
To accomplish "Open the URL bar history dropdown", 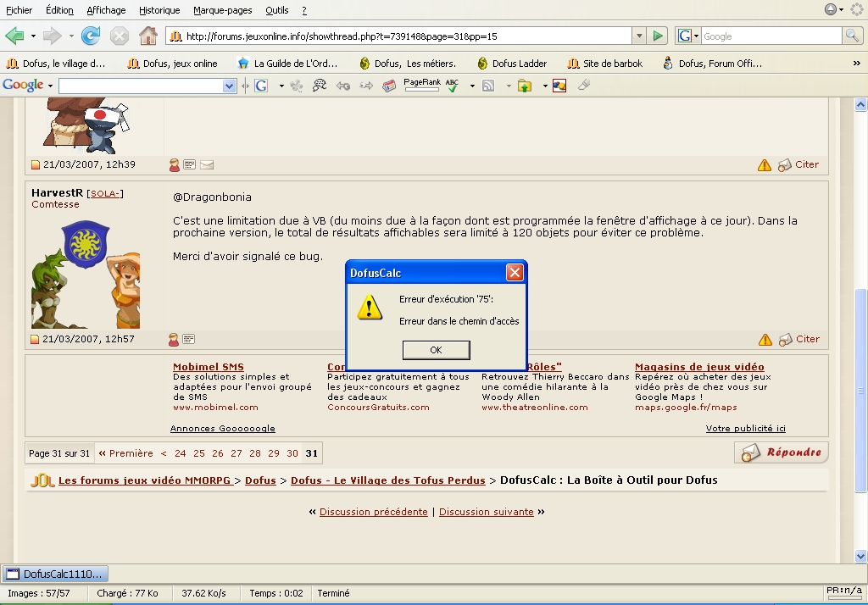I will click(639, 36).
